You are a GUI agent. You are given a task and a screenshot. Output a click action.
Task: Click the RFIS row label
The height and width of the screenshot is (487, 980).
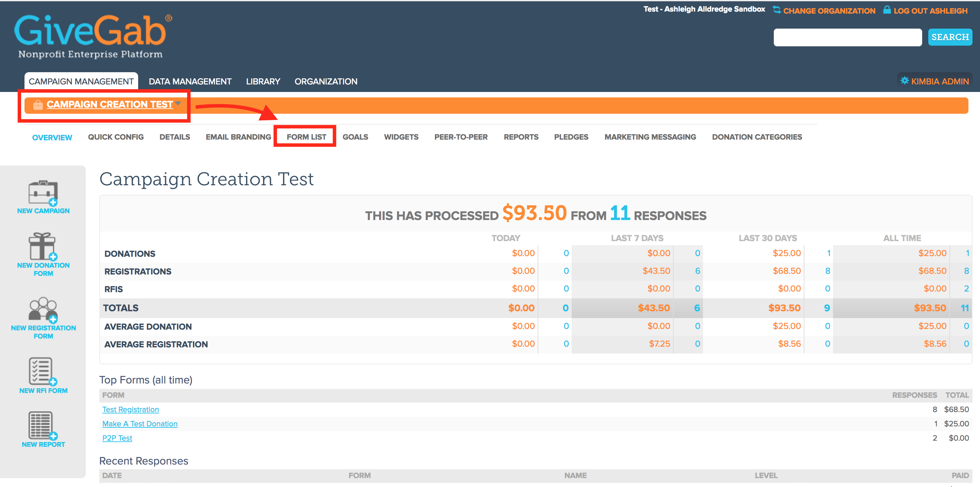pos(113,289)
